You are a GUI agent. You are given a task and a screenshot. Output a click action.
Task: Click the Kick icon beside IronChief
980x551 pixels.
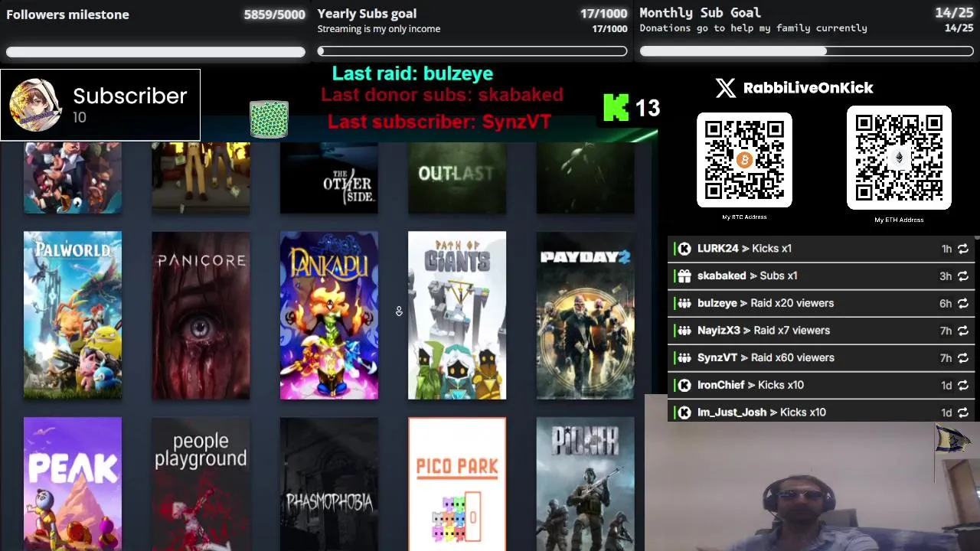click(684, 386)
